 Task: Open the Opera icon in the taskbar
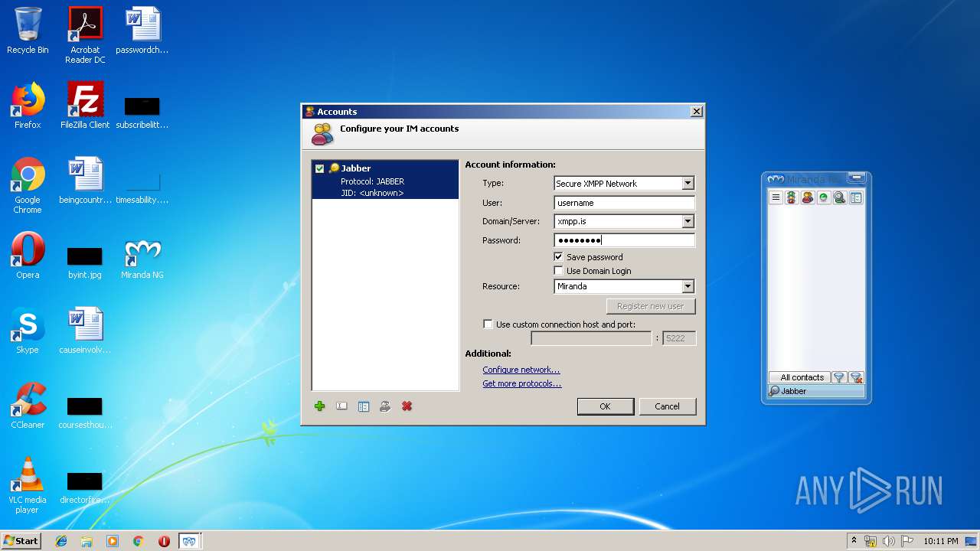click(x=164, y=541)
